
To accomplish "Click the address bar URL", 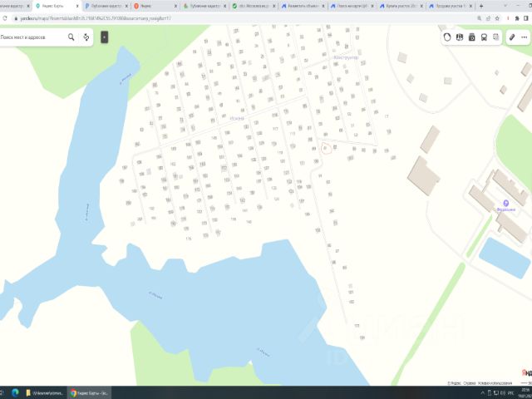I will [x=96, y=18].
